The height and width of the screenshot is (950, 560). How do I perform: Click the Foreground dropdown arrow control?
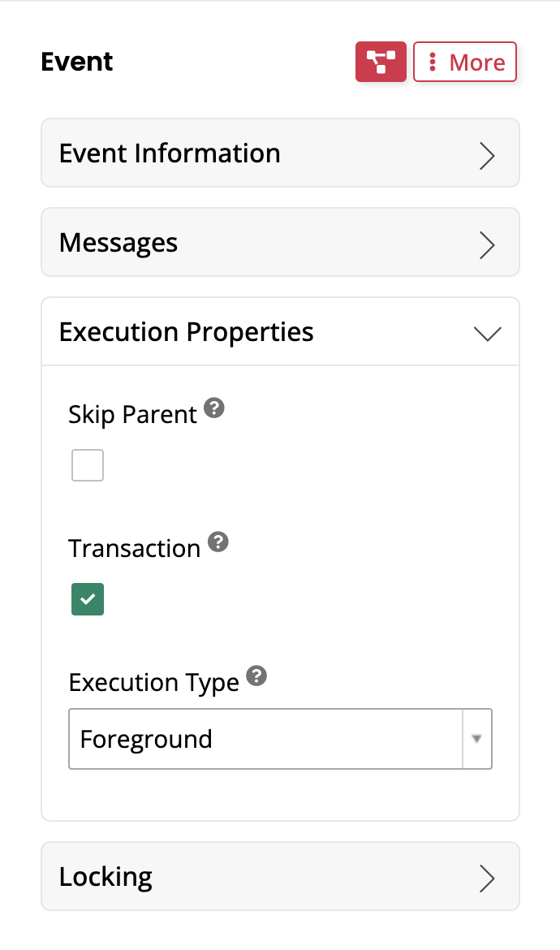477,738
